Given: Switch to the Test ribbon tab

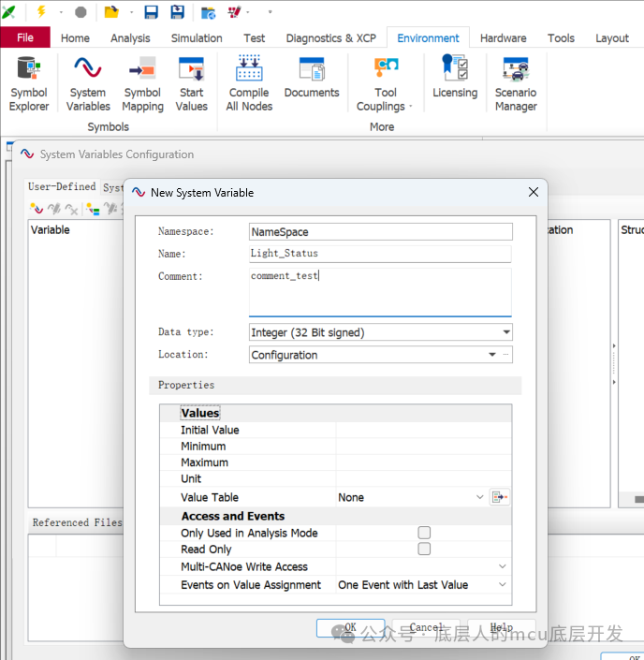Looking at the screenshot, I should 255,38.
